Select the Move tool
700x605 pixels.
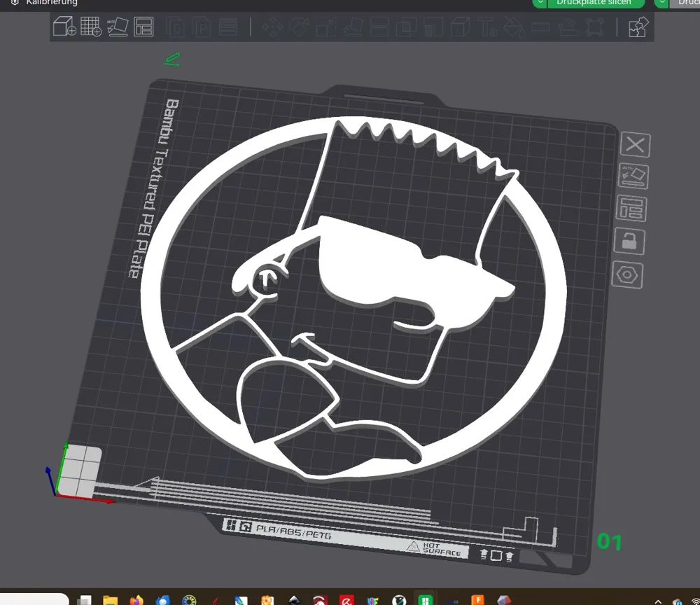(x=272, y=27)
